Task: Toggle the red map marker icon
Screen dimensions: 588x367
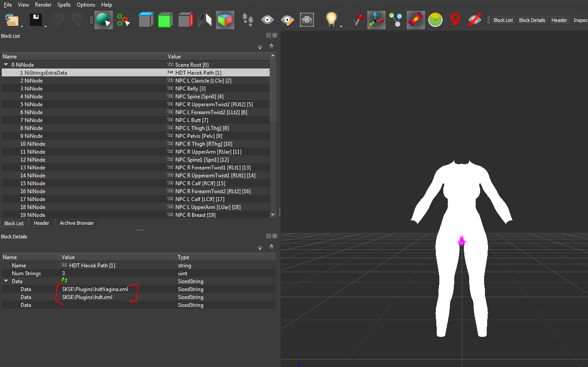Action: click(455, 20)
